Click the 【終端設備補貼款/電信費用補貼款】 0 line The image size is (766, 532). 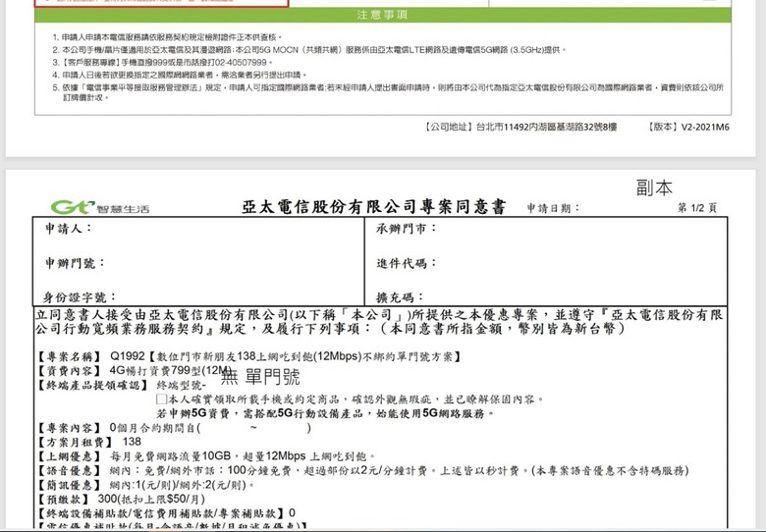click(x=166, y=513)
